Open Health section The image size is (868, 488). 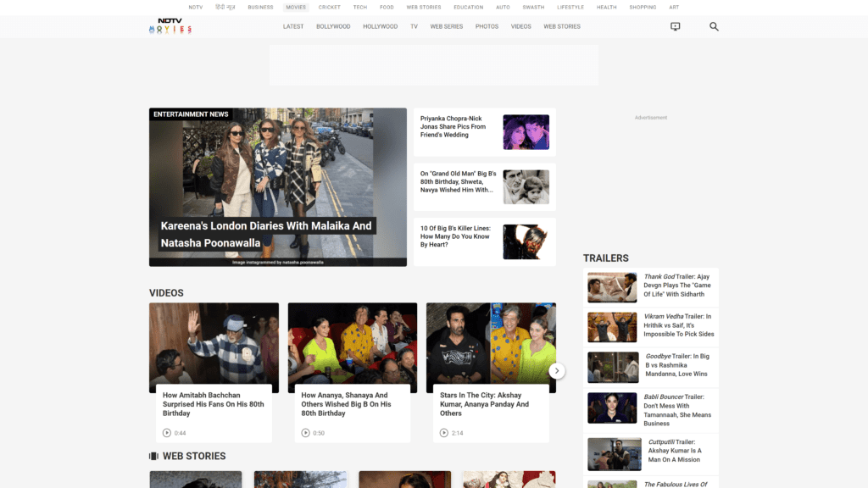606,7
